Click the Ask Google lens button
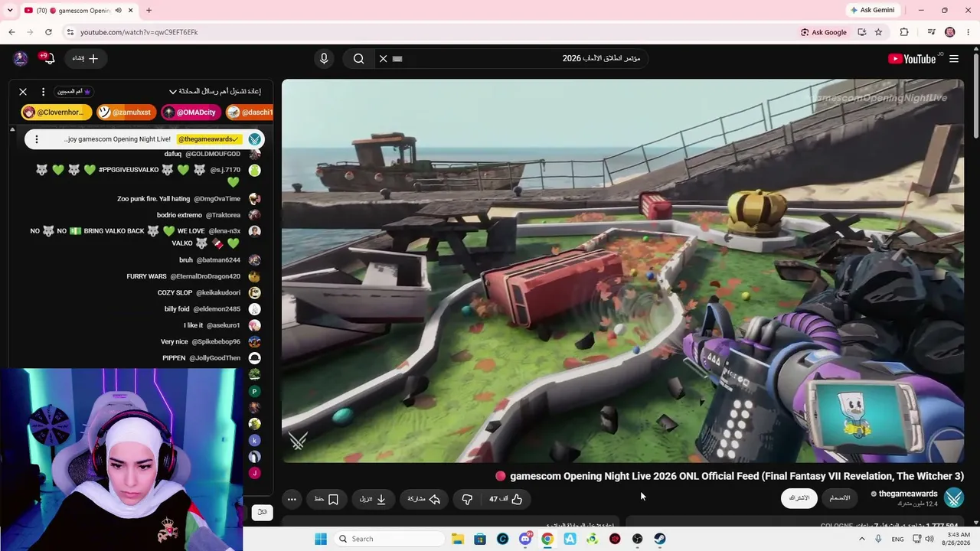980x551 pixels. pyautogui.click(x=824, y=32)
